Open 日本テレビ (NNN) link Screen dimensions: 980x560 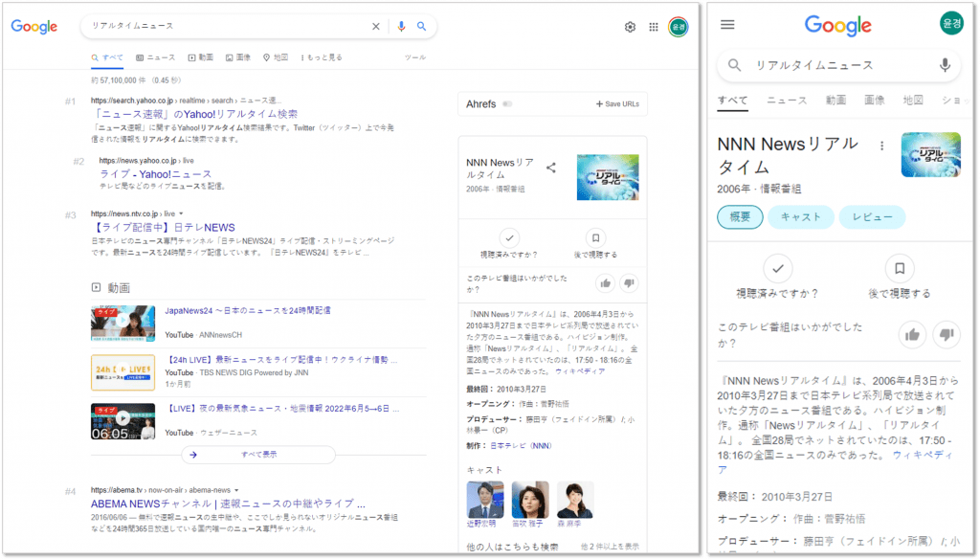(x=521, y=446)
